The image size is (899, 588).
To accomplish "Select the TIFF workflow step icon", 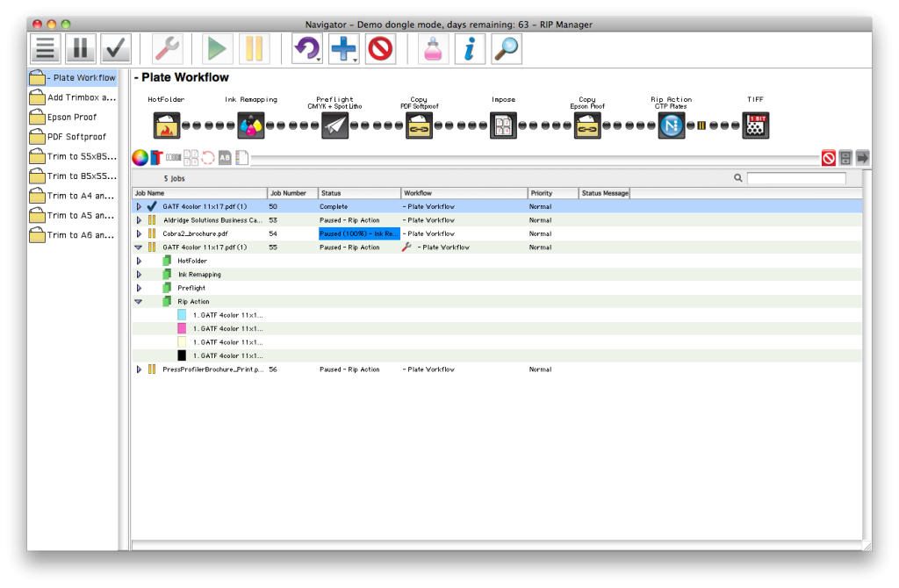I will tap(755, 125).
